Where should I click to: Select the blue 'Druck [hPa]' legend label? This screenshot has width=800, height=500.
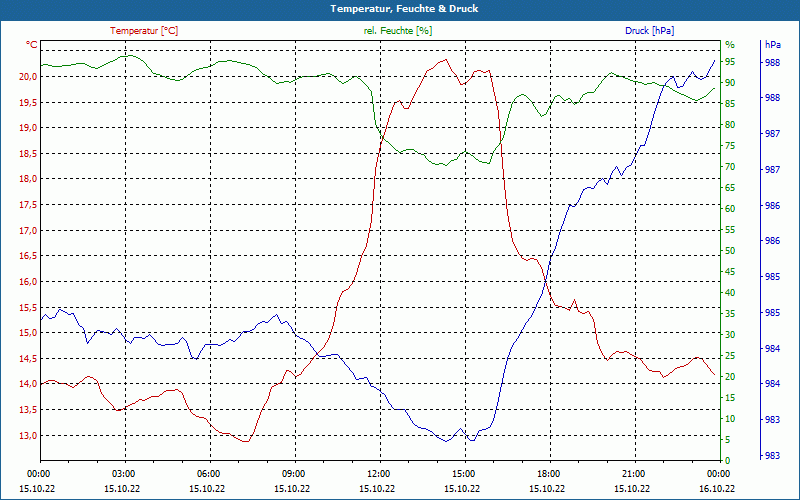tap(649, 31)
